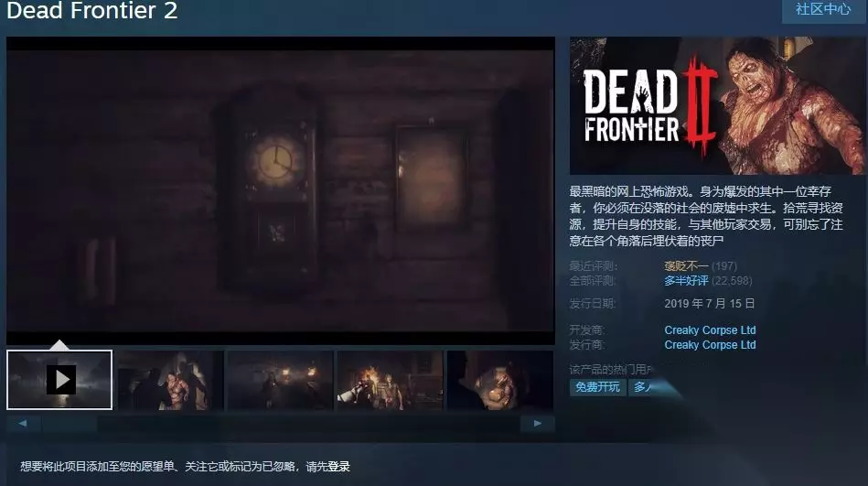Viewport: 868px width, 486px height.
Task: Click the thumbnail strip scrollbar handle
Action: coord(70,424)
